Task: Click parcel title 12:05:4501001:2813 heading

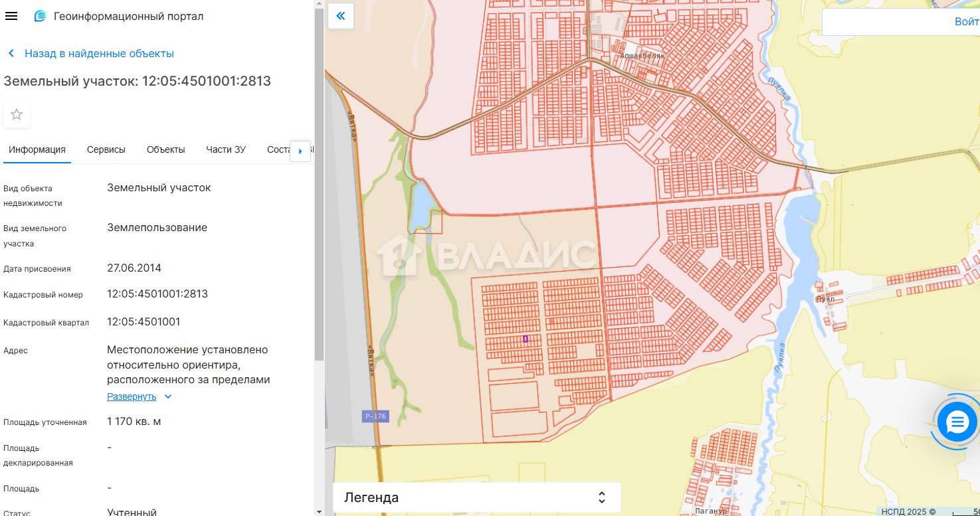Action: point(138,81)
